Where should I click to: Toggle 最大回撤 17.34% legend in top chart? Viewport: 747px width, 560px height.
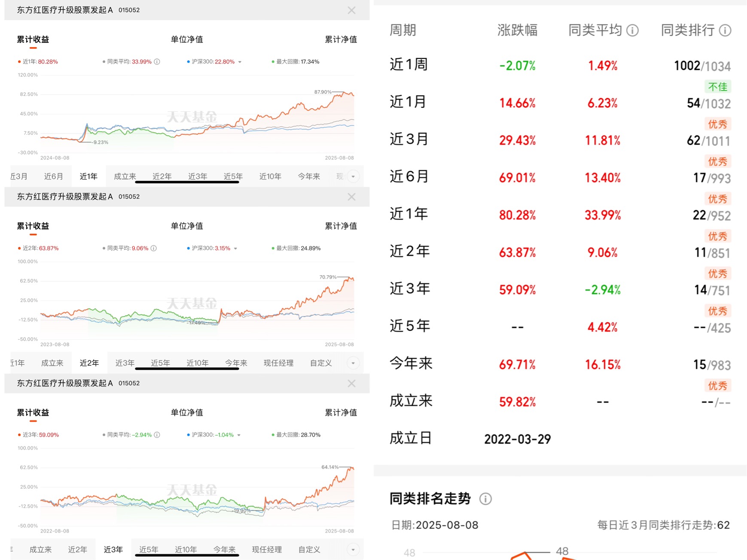pyautogui.click(x=296, y=62)
